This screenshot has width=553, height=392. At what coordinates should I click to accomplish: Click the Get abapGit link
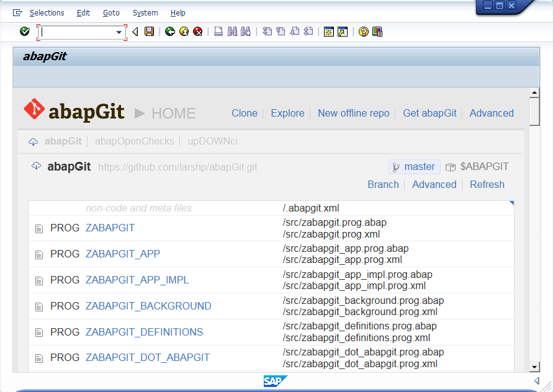tap(429, 113)
